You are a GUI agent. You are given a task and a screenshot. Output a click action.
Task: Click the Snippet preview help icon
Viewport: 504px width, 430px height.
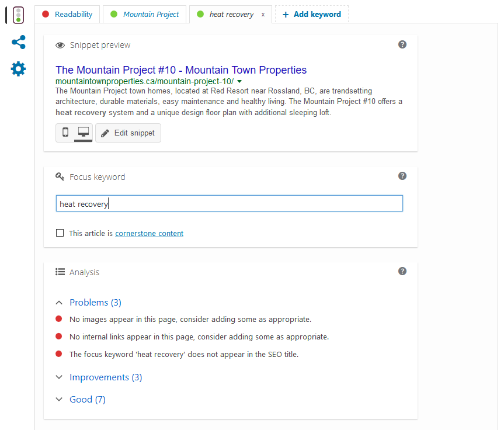click(402, 44)
